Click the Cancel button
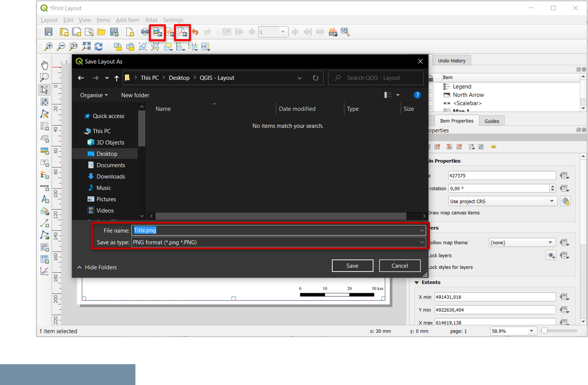 tap(400, 266)
